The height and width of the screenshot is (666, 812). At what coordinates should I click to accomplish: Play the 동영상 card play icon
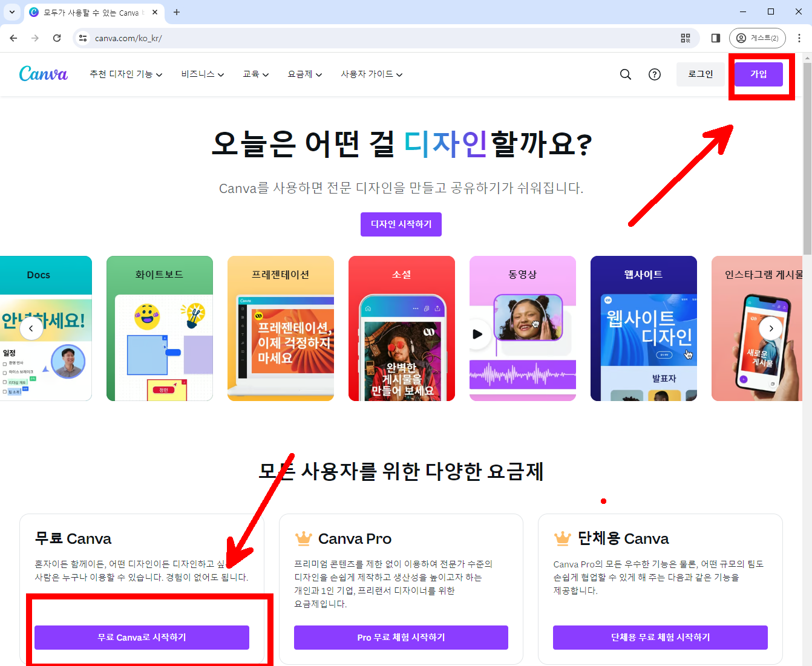(x=477, y=334)
